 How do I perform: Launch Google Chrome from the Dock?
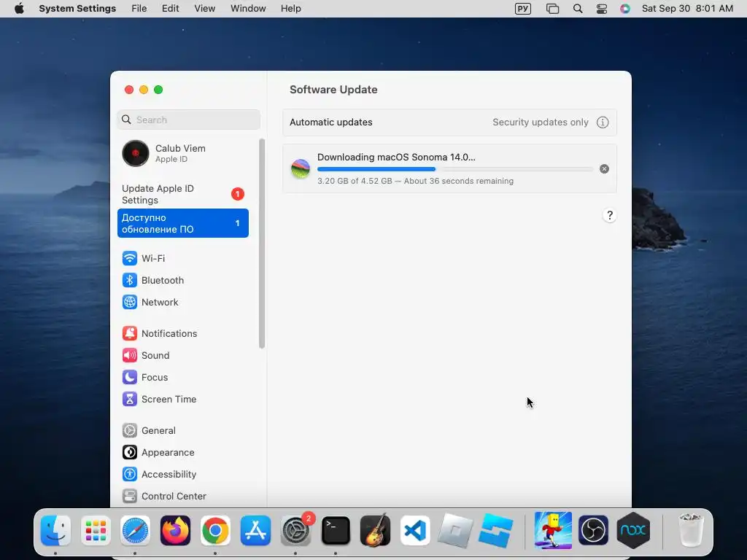point(215,530)
